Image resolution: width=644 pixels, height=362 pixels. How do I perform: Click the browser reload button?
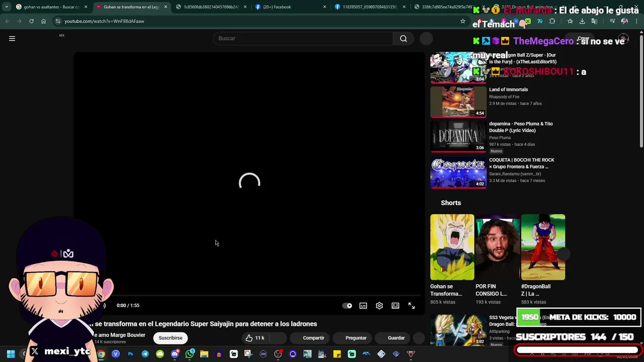(31, 21)
